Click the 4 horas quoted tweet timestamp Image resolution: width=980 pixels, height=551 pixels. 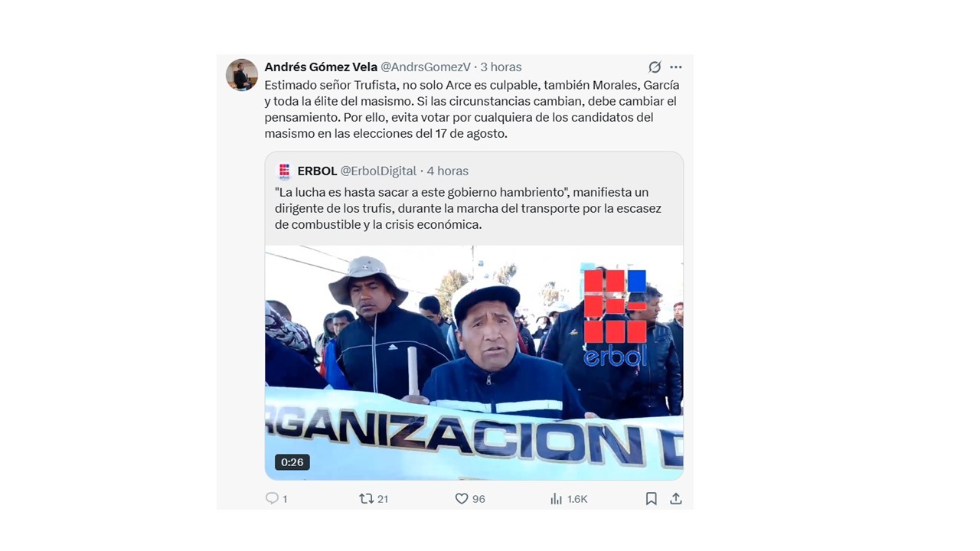[x=447, y=171]
